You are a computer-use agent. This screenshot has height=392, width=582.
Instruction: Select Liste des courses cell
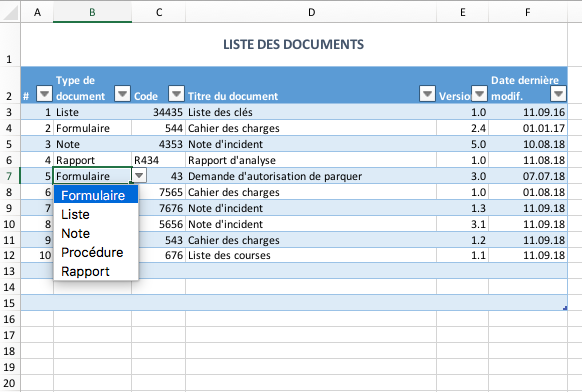point(311,255)
